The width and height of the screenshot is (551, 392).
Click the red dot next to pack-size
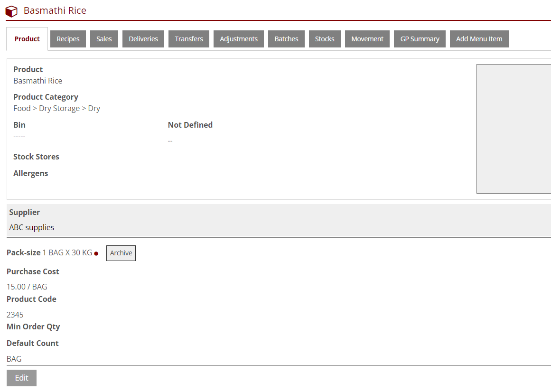[96, 253]
